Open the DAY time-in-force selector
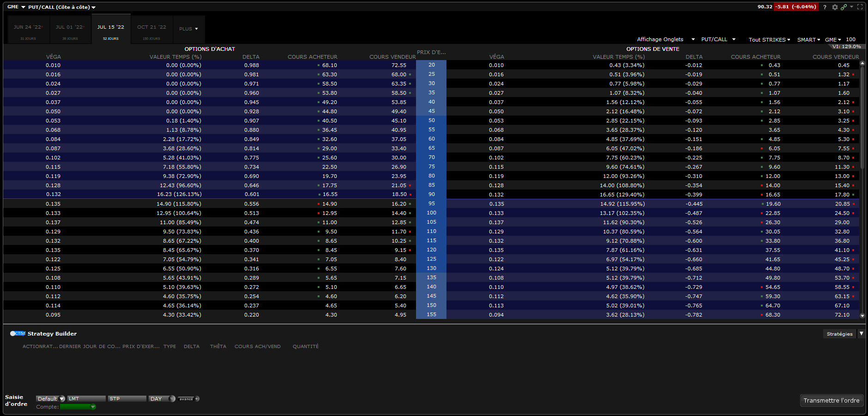This screenshot has width=868, height=416. [x=162, y=398]
